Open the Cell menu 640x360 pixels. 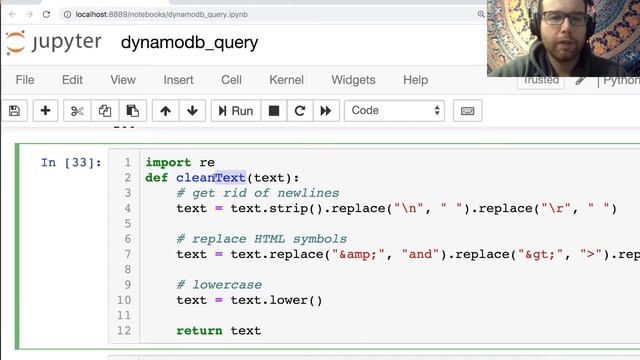tap(231, 80)
